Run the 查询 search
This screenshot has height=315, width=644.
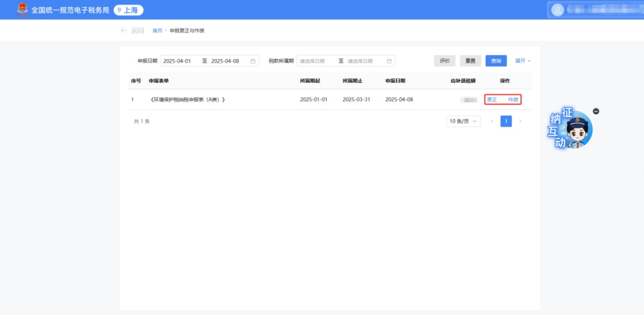point(496,61)
